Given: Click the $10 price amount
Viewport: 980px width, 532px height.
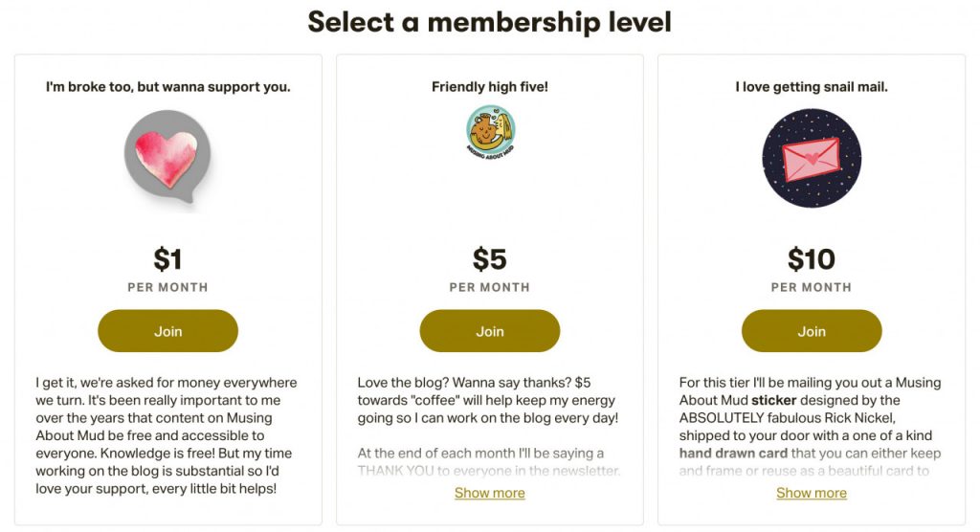Looking at the screenshot, I should pos(812,259).
